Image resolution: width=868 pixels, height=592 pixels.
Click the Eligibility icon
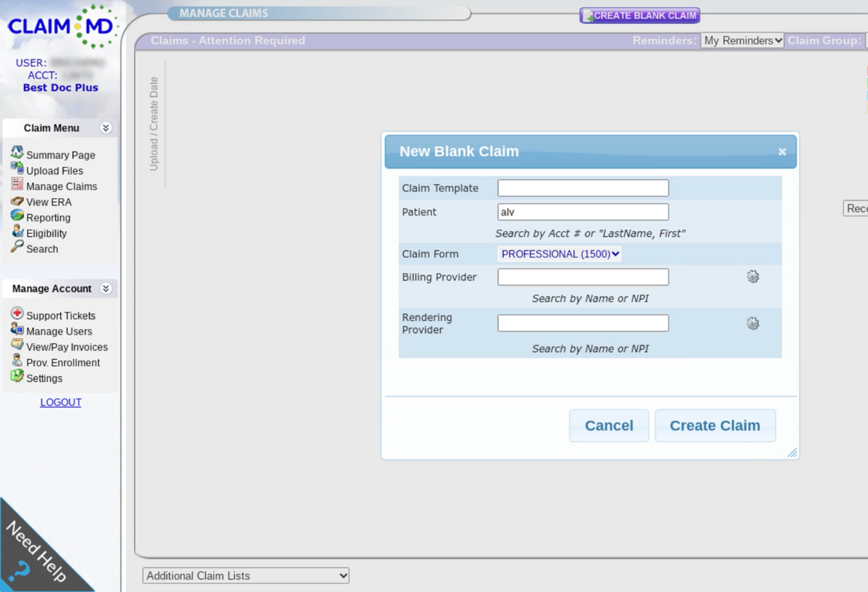[x=17, y=232]
